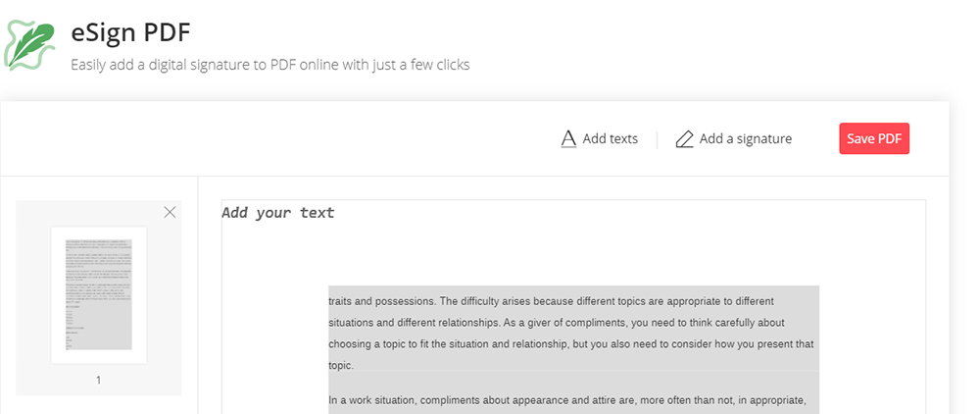Choose the Add a signature label

[x=745, y=139]
